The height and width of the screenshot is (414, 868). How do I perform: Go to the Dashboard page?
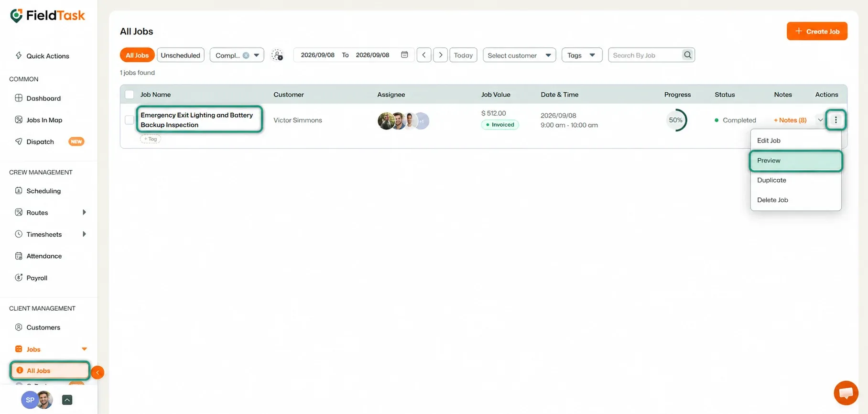[x=38, y=98]
